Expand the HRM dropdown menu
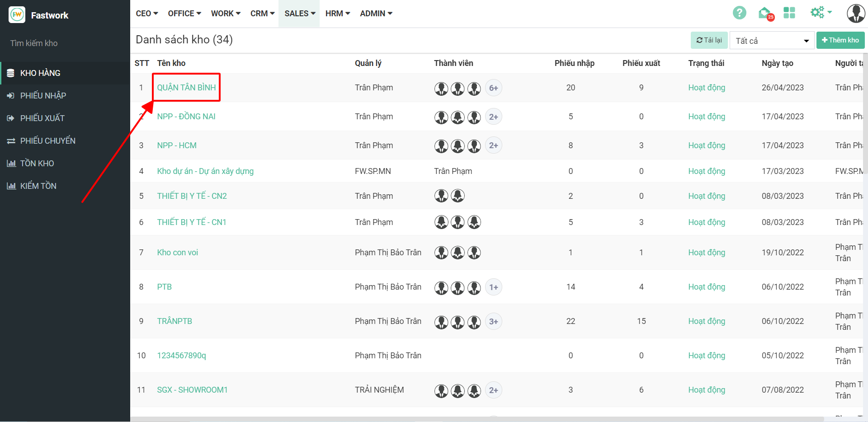The image size is (868, 422). (337, 14)
